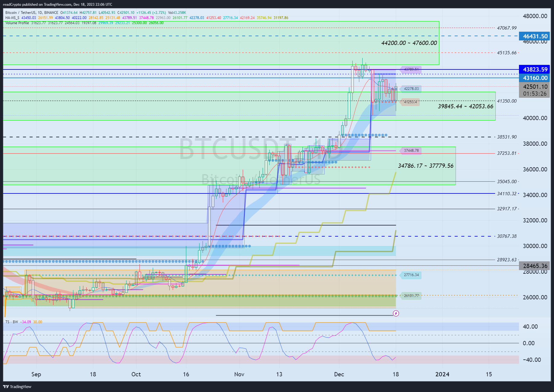Click the 15 January label on time axis
The image size is (554, 392).
pos(489,374)
